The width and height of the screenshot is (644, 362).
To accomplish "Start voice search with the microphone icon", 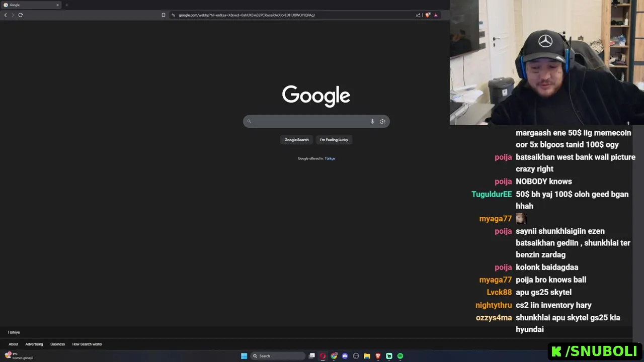I will [x=372, y=121].
